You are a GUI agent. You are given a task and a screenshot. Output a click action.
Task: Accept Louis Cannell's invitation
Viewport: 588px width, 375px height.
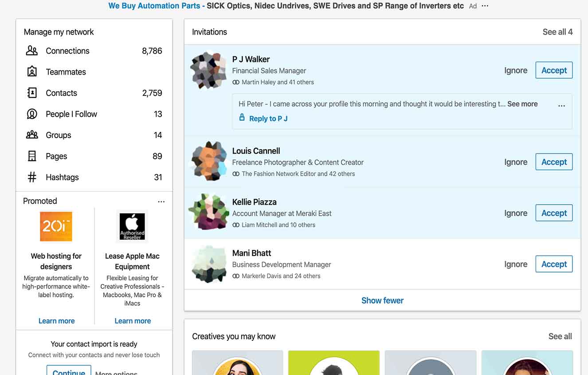pos(554,162)
